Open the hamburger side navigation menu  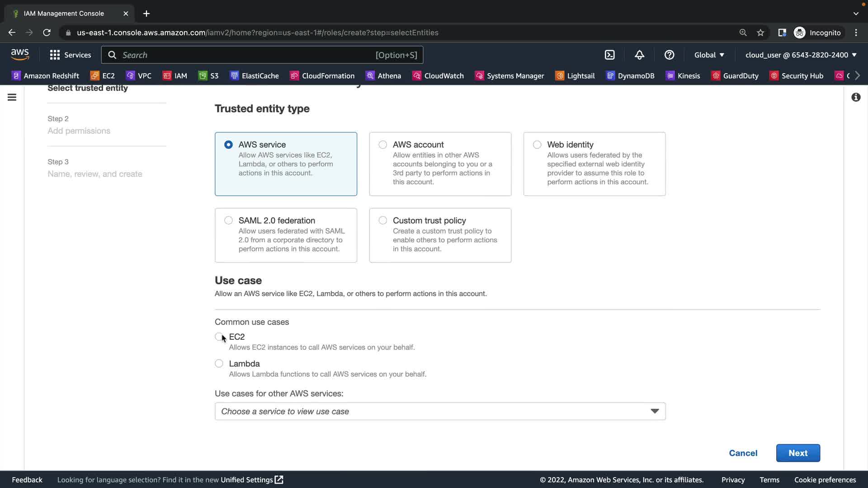[12, 97]
